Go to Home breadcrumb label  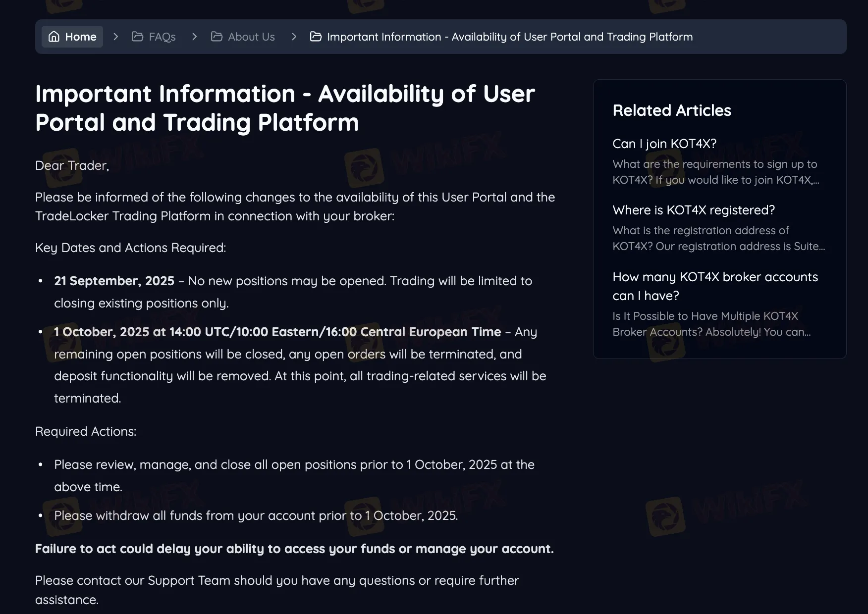[81, 37]
